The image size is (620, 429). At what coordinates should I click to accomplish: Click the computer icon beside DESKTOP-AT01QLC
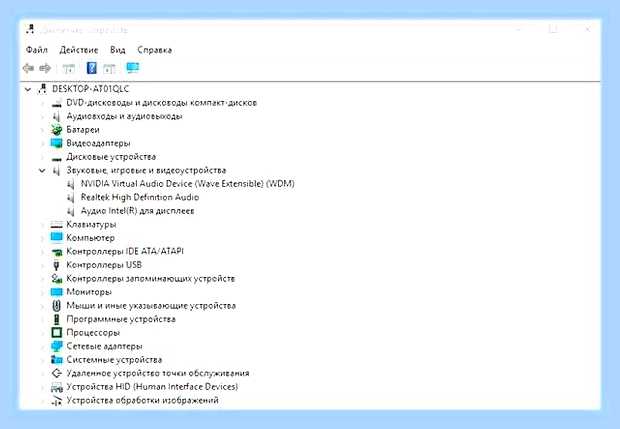[42, 89]
